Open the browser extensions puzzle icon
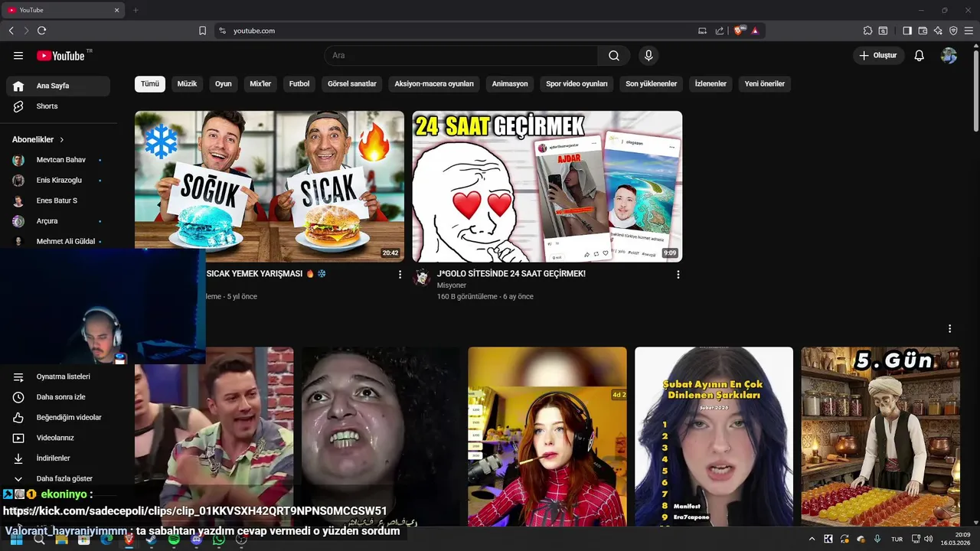 [x=867, y=31]
